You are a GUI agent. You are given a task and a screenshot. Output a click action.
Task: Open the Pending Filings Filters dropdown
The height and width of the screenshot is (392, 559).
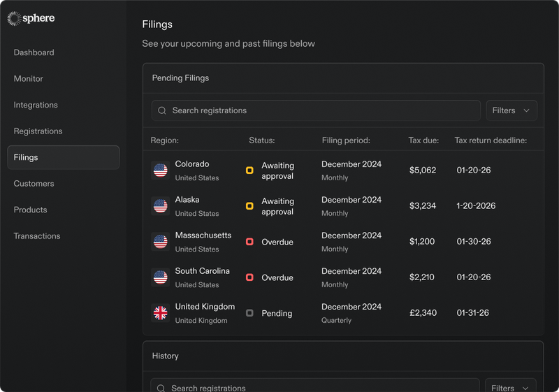click(511, 110)
